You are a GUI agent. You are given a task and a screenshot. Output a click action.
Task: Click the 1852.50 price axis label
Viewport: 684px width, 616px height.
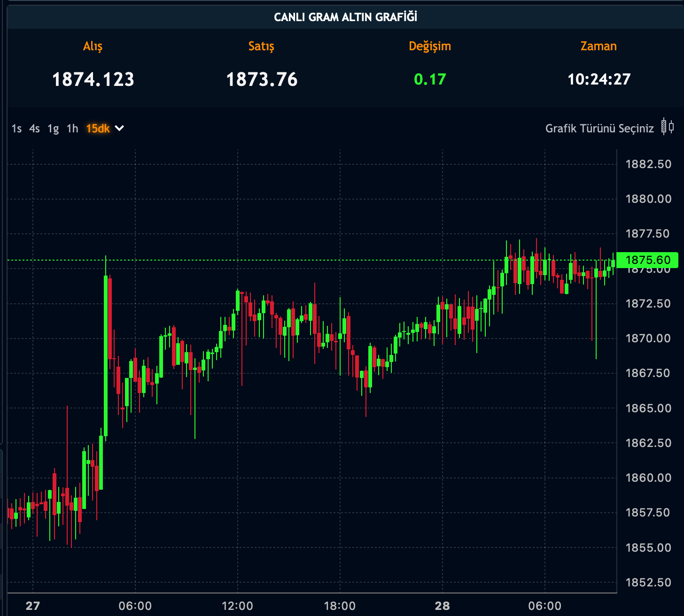648,583
